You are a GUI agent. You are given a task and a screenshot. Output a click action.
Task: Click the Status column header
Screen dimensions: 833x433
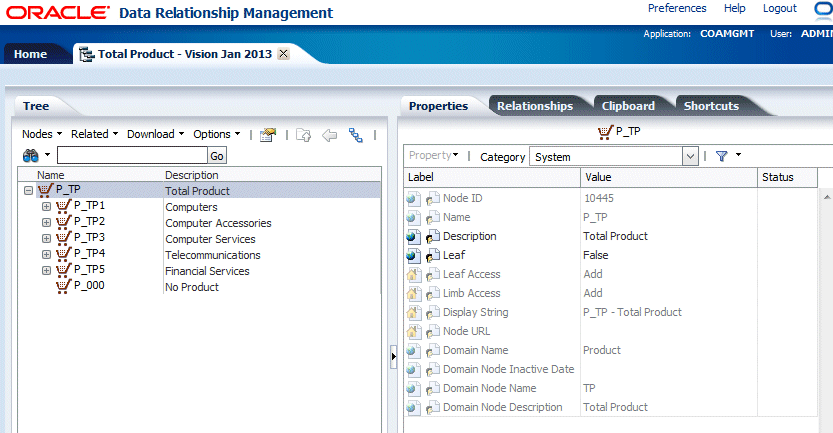tap(787, 177)
